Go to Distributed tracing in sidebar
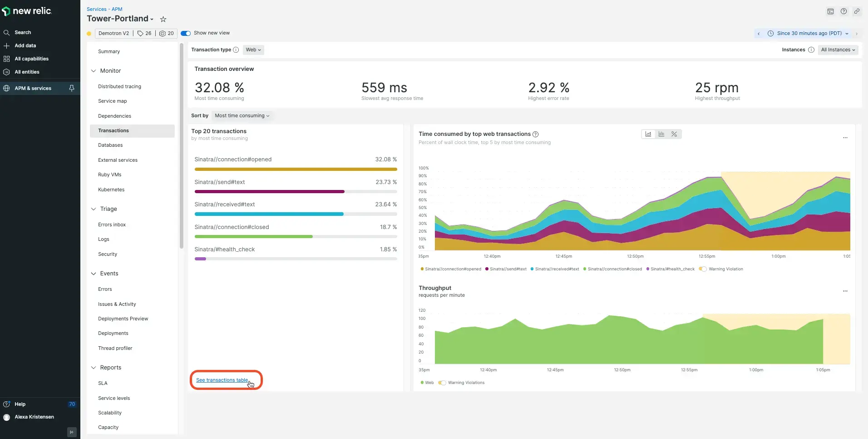 pos(119,86)
